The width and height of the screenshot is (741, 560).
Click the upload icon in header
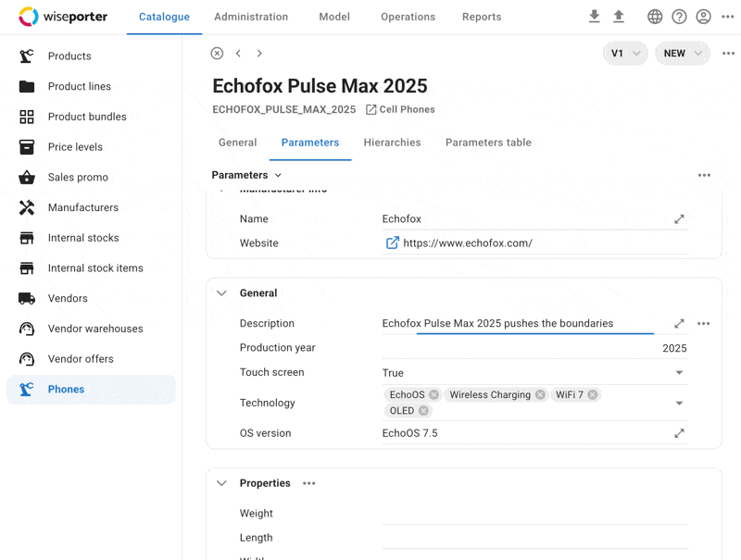pyautogui.click(x=619, y=17)
